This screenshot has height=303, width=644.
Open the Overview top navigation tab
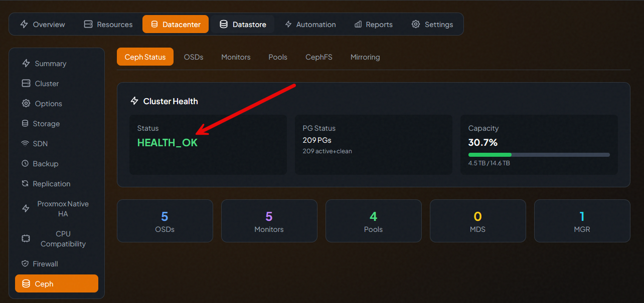[43, 24]
